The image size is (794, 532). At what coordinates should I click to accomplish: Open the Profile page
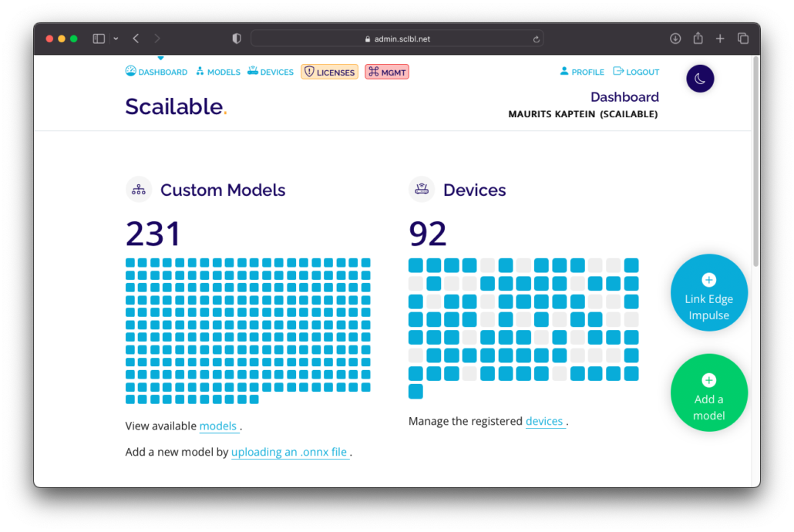(x=582, y=72)
